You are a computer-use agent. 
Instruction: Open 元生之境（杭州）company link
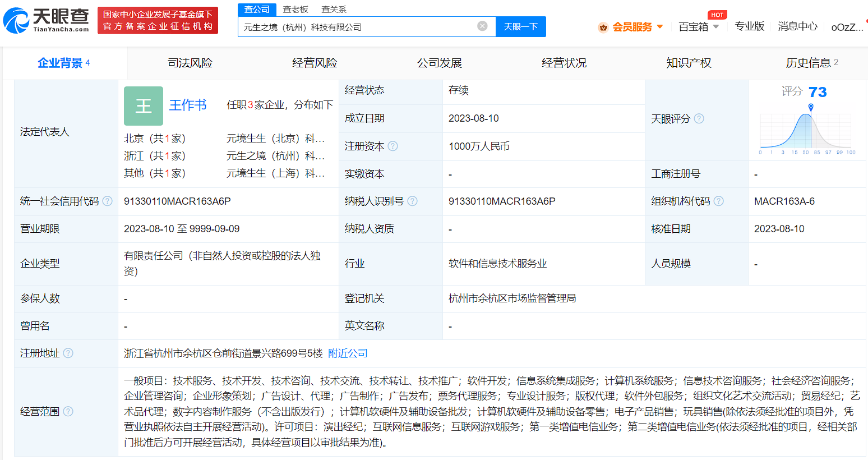(x=275, y=156)
